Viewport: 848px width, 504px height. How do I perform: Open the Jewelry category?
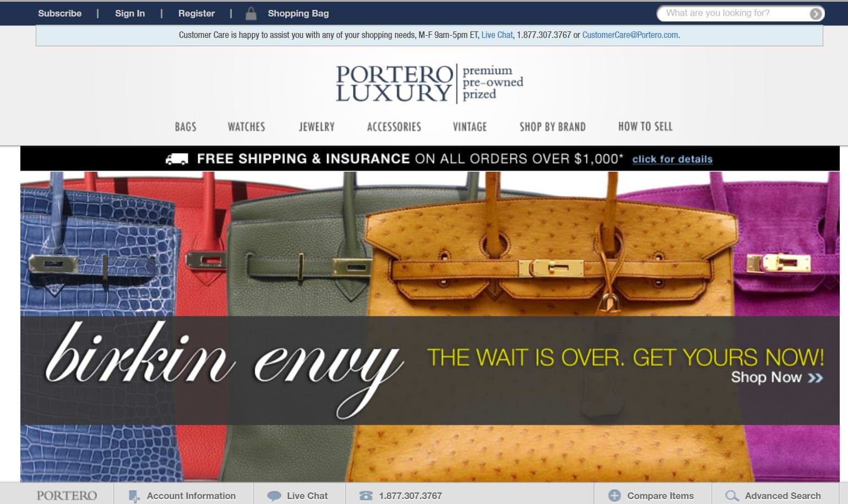[317, 127]
